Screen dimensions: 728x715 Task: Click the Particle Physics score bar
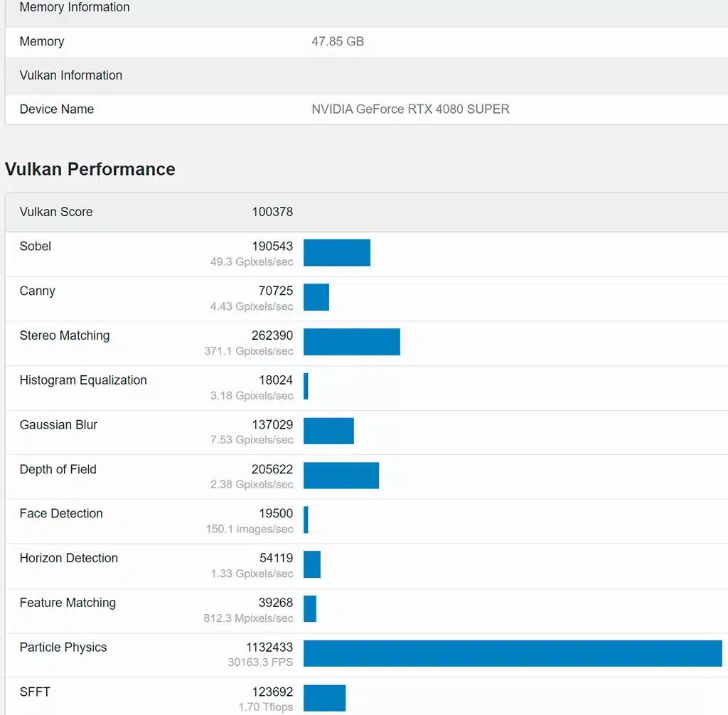click(513, 653)
